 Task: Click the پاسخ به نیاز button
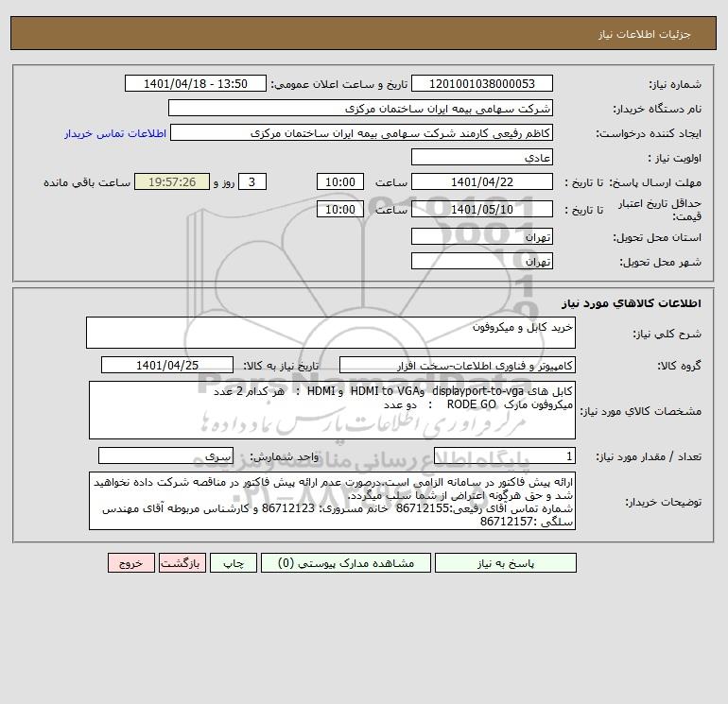point(505,563)
